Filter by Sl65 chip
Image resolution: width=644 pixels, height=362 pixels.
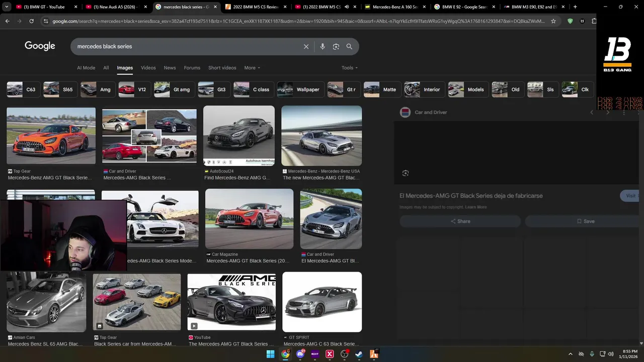click(60, 89)
